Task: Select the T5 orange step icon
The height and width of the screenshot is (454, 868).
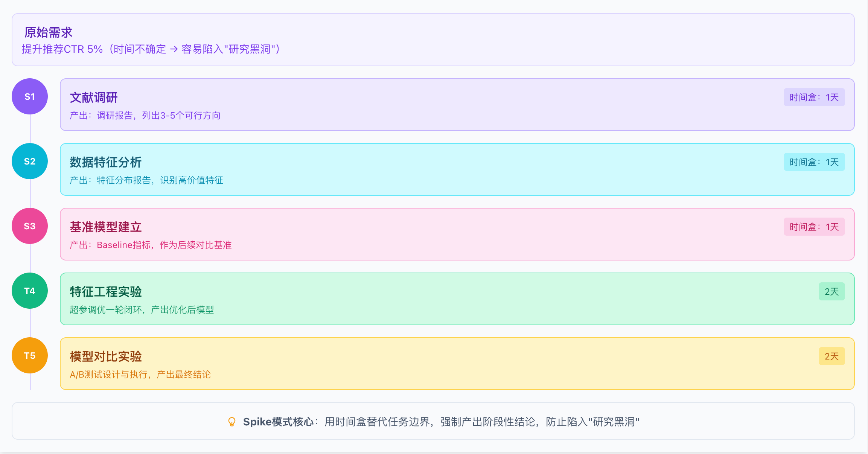Action: pos(29,355)
